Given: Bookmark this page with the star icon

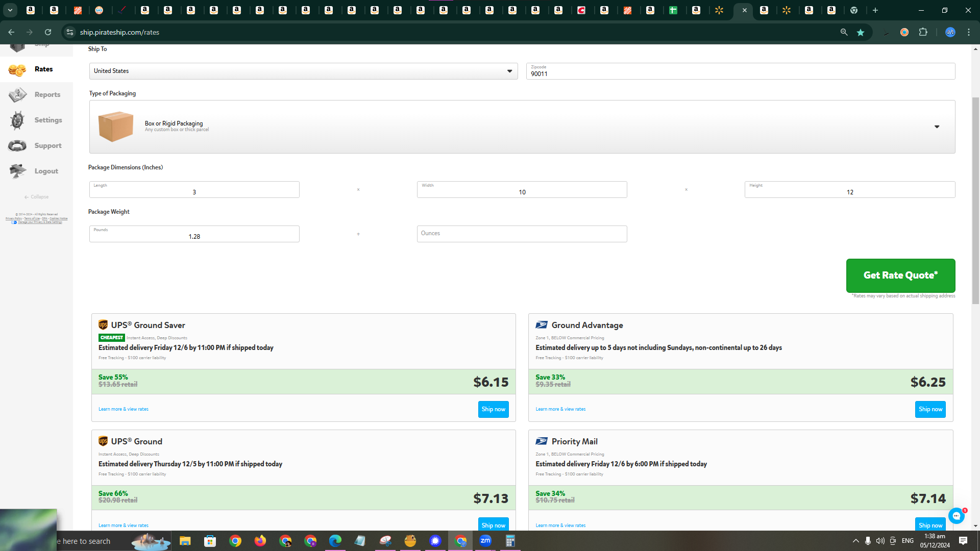Looking at the screenshot, I should tap(861, 32).
